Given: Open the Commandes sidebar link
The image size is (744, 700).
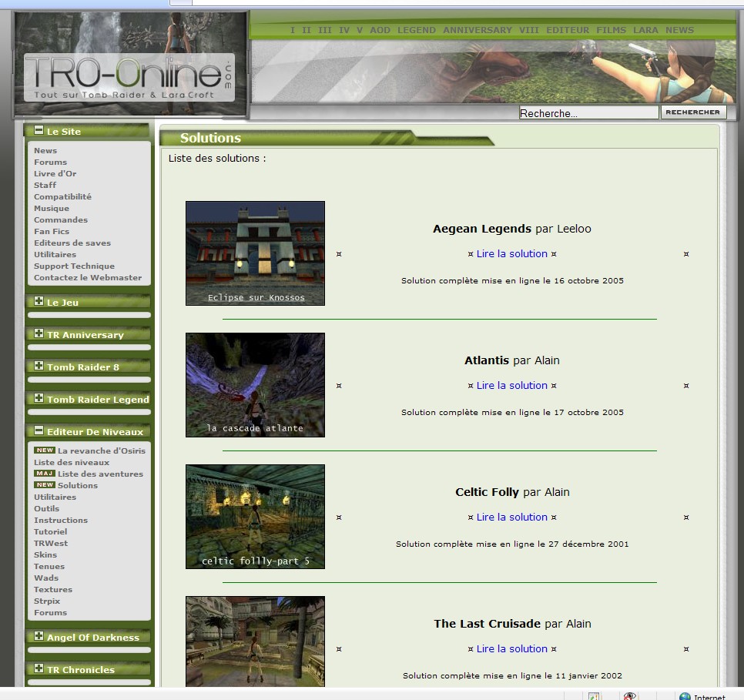Looking at the screenshot, I should (61, 219).
